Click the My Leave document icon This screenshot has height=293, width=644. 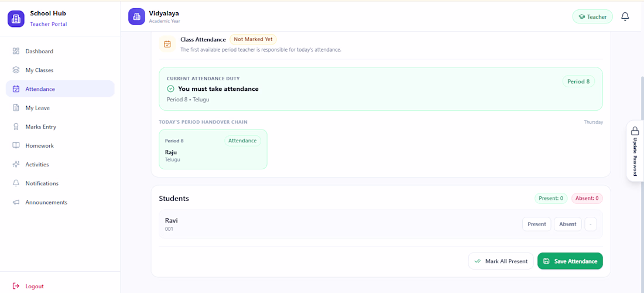pyautogui.click(x=16, y=108)
